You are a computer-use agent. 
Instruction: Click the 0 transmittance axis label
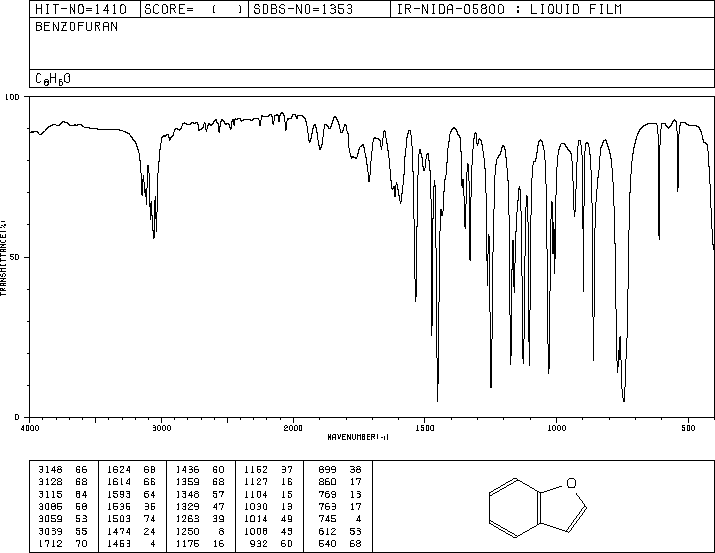[17, 417]
